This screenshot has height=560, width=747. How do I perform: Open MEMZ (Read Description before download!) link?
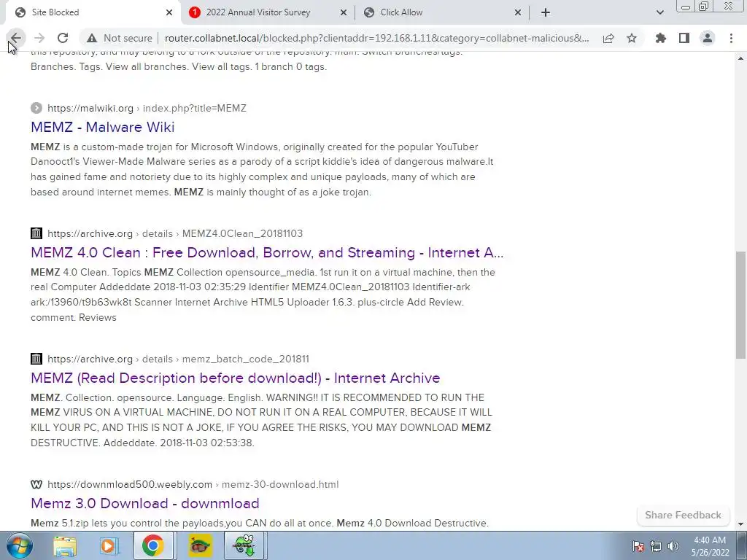coord(236,378)
